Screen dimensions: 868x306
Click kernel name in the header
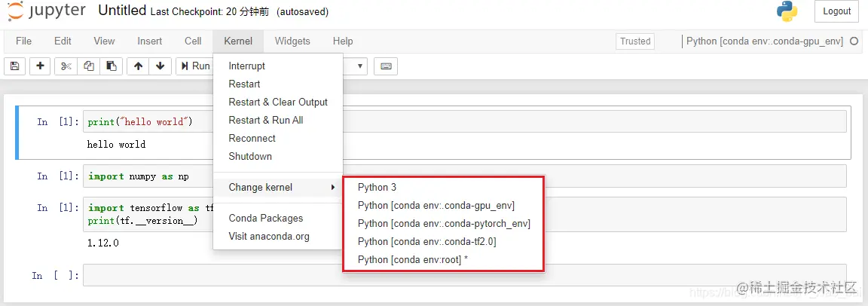765,41
